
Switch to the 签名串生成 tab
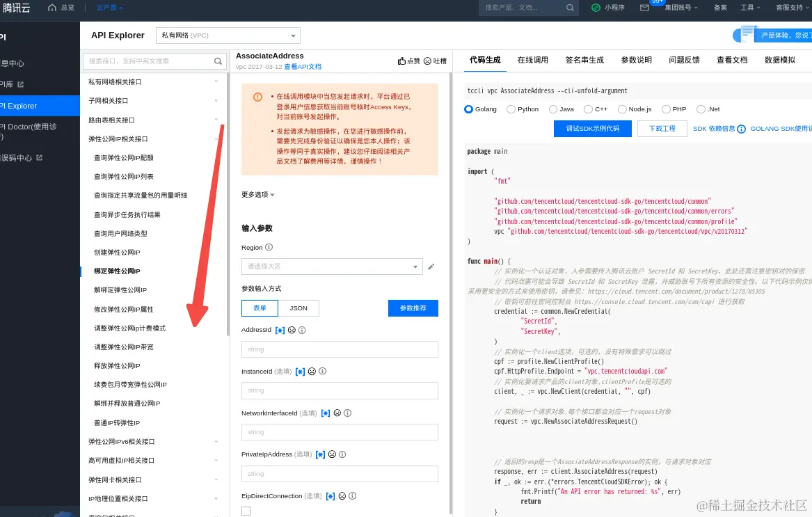coord(584,60)
